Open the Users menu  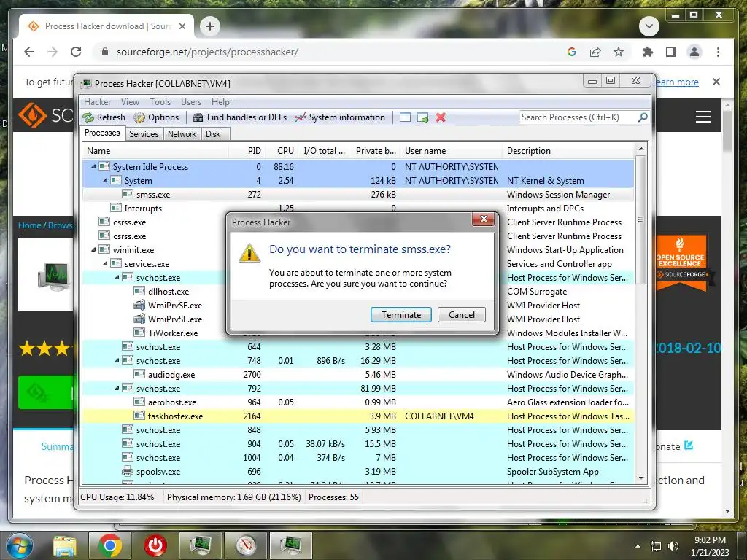pyautogui.click(x=191, y=102)
